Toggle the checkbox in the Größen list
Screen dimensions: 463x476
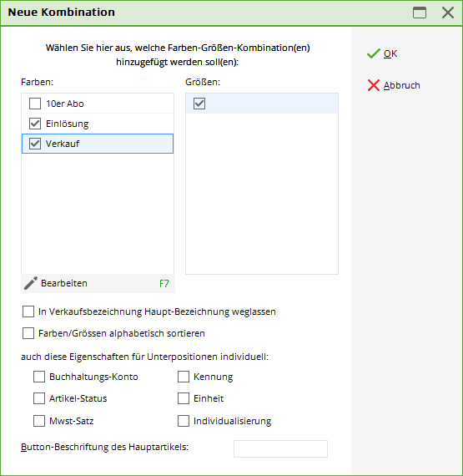pos(199,104)
